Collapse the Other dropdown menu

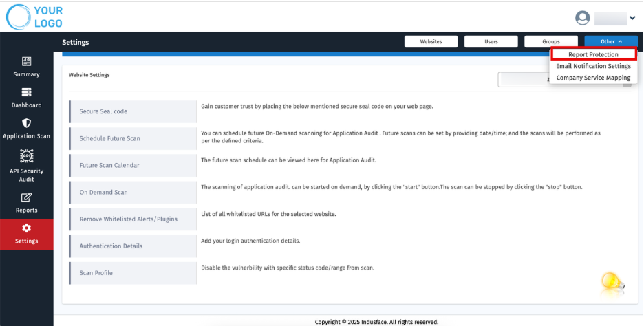[x=611, y=41]
